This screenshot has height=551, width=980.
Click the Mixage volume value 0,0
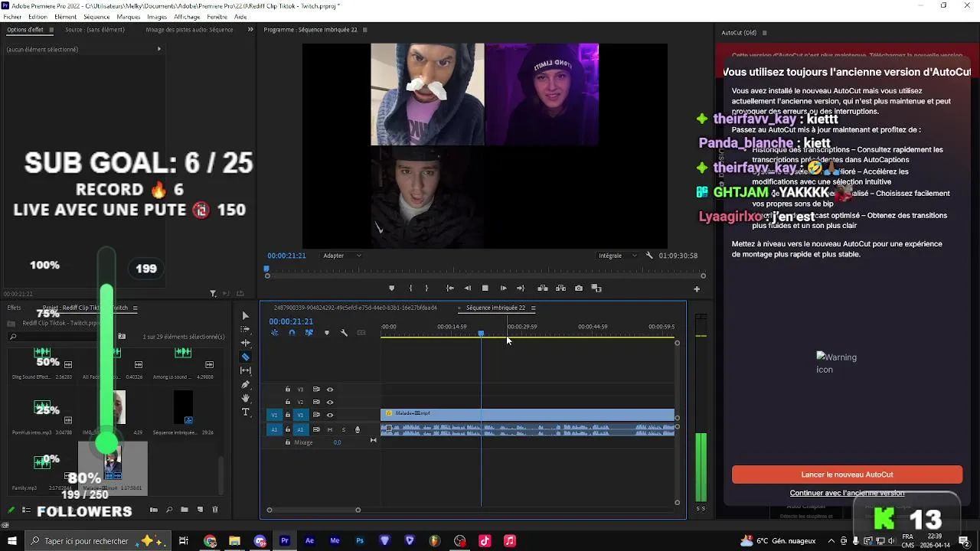(337, 442)
